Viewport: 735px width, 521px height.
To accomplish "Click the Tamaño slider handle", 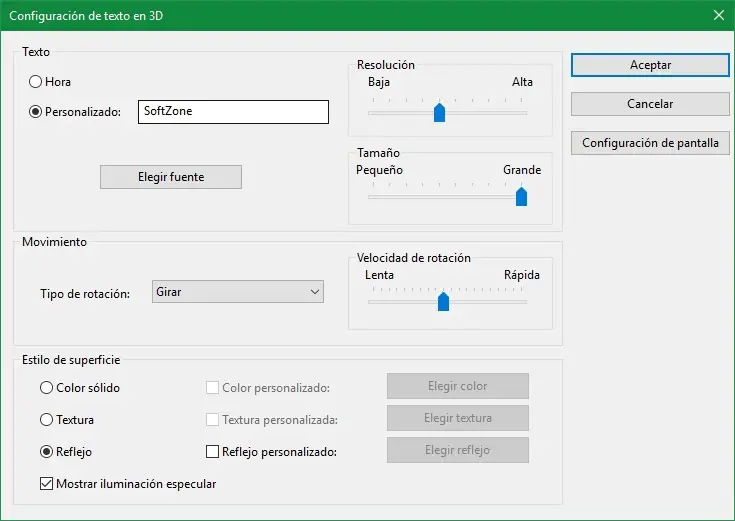I will 521,196.
